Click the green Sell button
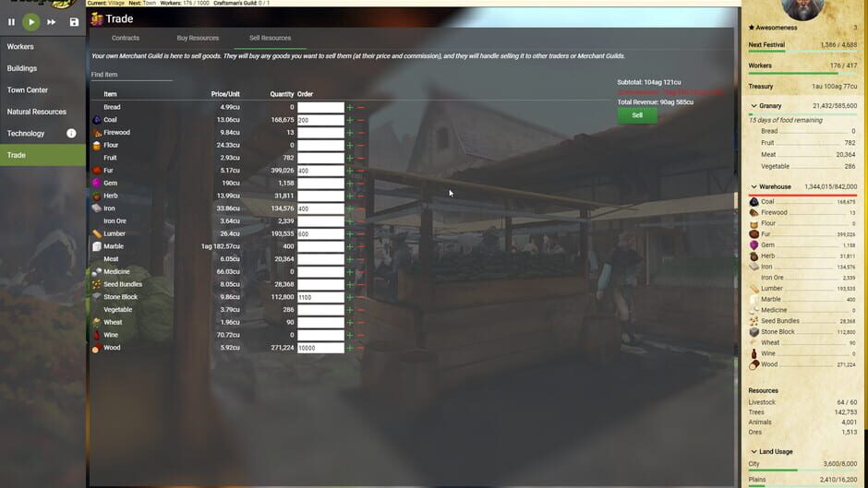The width and height of the screenshot is (868, 488). [637, 115]
